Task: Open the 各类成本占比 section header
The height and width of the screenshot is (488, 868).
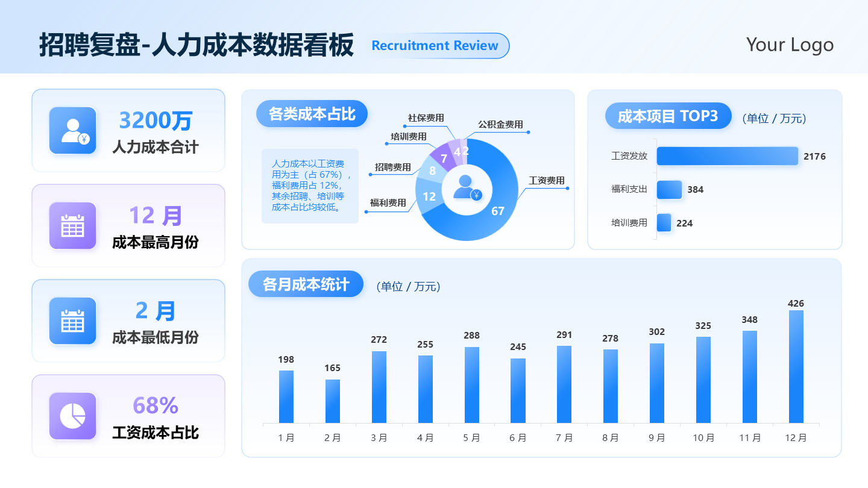Action: (312, 113)
